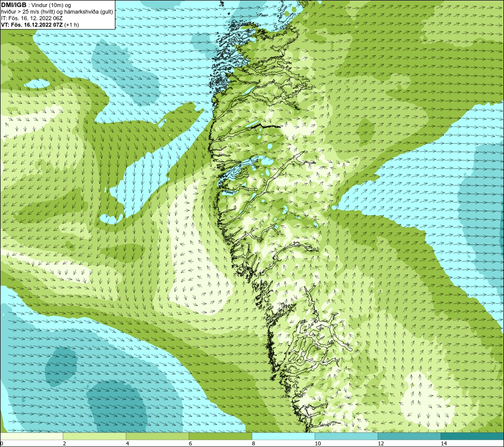Click the legend label '10'
This screenshot has width=504, height=447.
[x=318, y=443]
